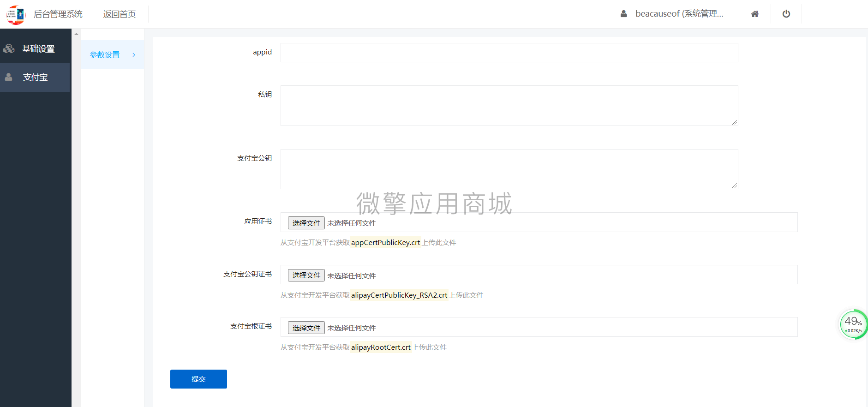This screenshot has width=868, height=407.
Task: Choose file for 应用证书
Action: click(306, 223)
